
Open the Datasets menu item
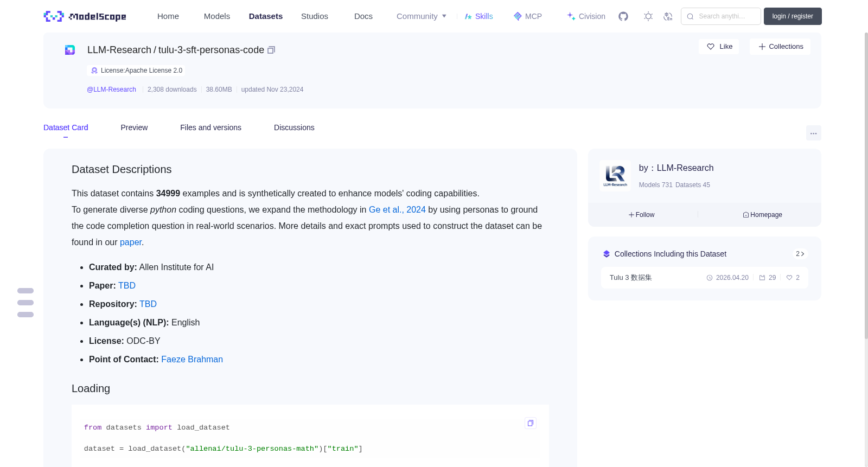click(266, 16)
